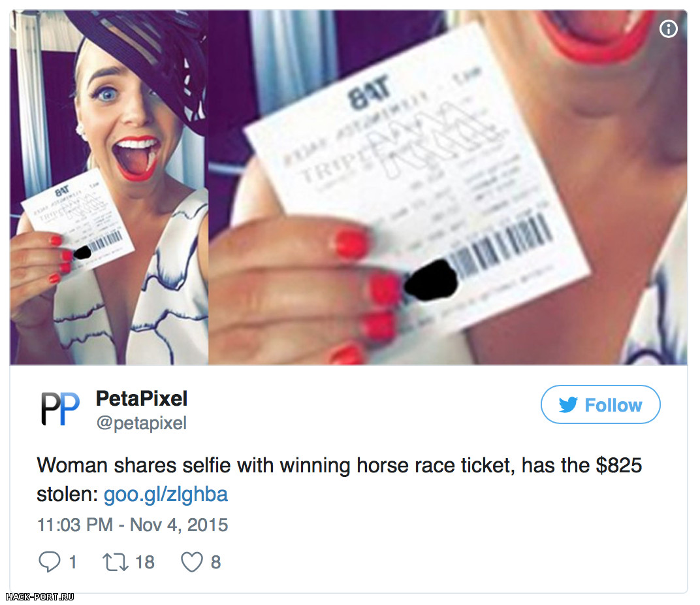
Task: Click the blacked-out spot on the enlarged ticket
Action: 431,280
